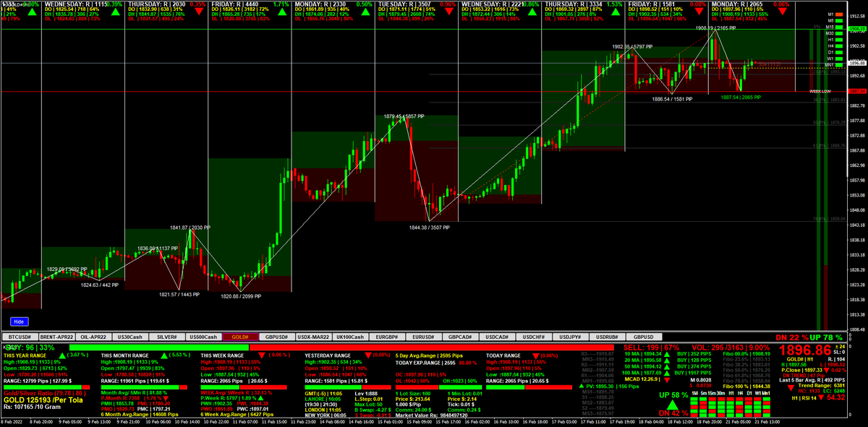Open the US500Cash symbol chart
Screen dimensions: 868x427
[x=204, y=337]
